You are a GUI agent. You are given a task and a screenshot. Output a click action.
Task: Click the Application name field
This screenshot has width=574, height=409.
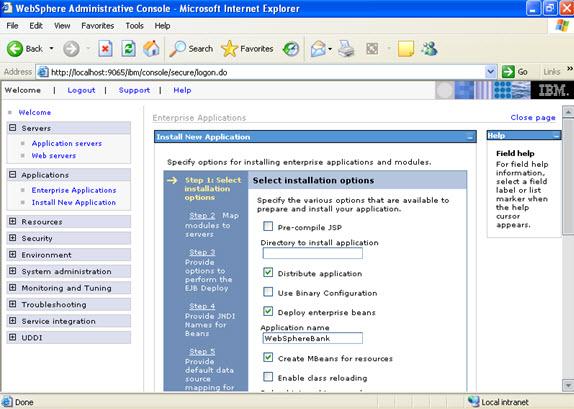tap(313, 338)
